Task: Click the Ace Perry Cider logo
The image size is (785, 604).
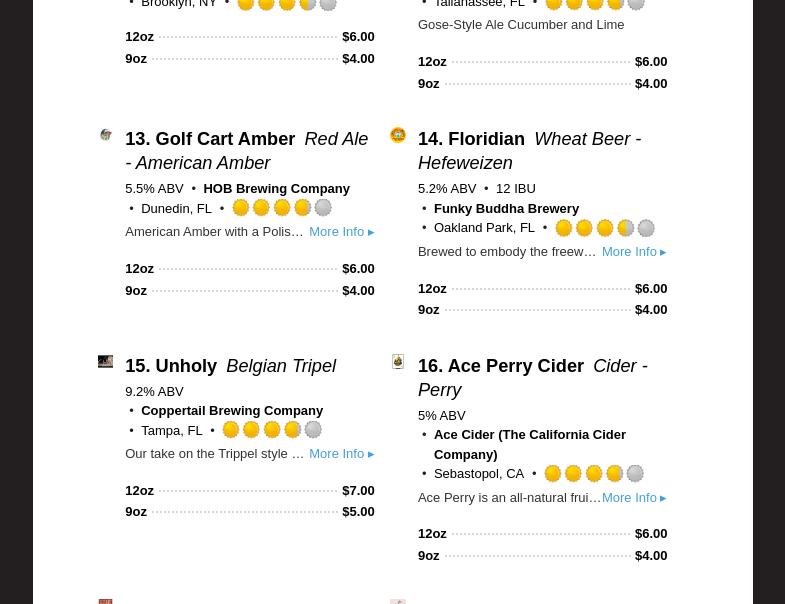Action: tap(398, 362)
